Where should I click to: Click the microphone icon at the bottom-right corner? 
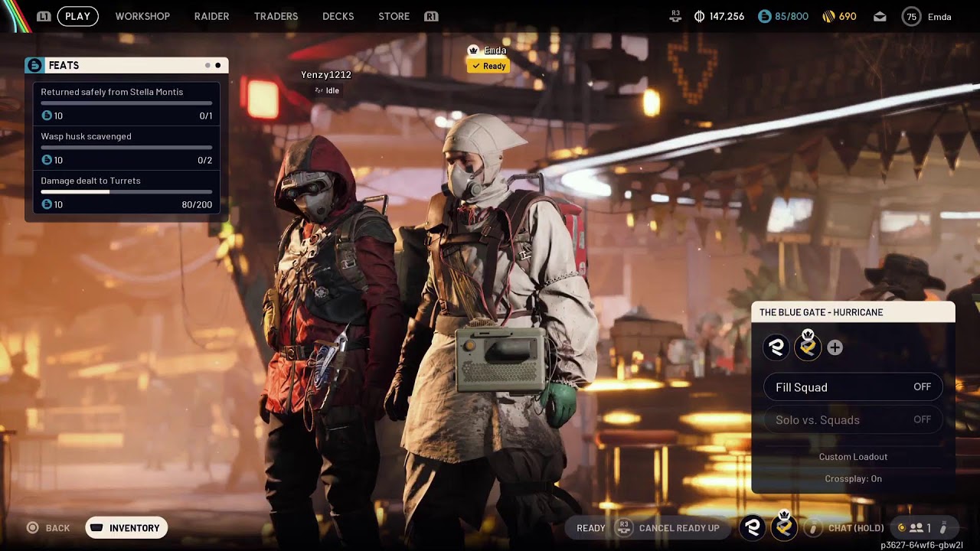point(943,527)
